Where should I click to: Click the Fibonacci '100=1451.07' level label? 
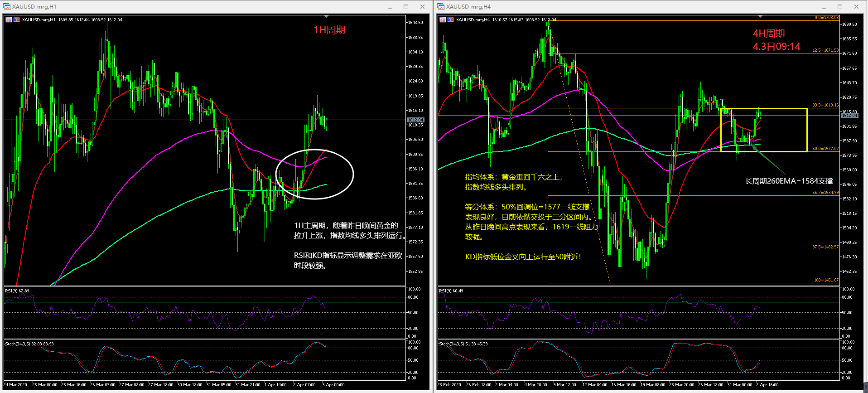pyautogui.click(x=826, y=280)
